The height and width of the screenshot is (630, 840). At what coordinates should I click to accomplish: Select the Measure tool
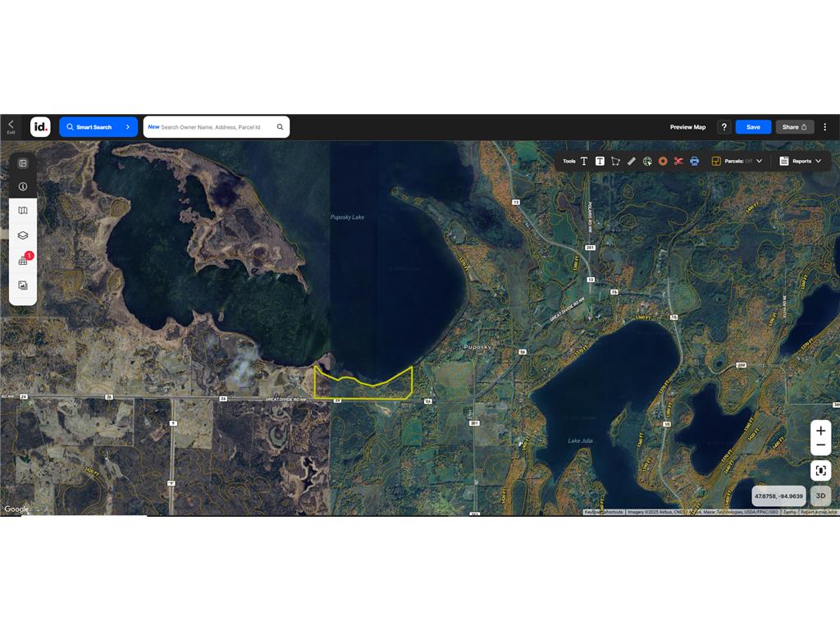pyautogui.click(x=630, y=161)
